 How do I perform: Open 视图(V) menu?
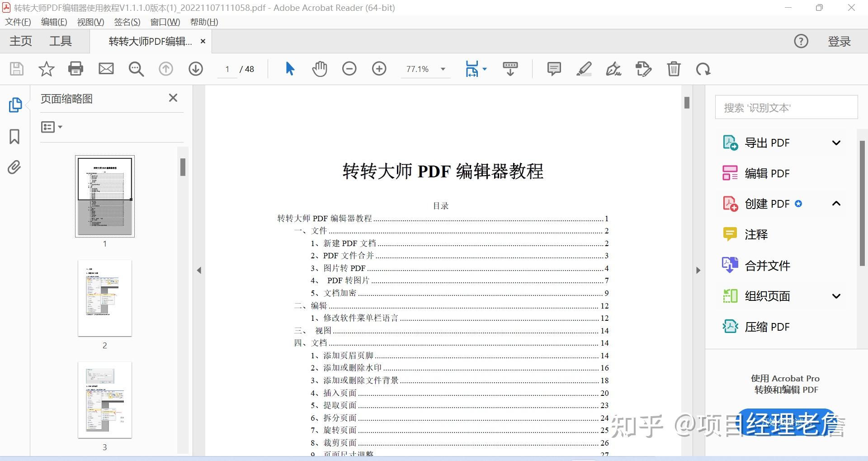click(x=90, y=22)
